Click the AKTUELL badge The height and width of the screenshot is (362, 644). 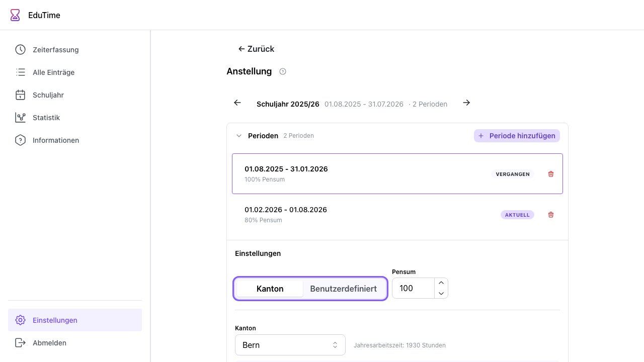pyautogui.click(x=517, y=215)
